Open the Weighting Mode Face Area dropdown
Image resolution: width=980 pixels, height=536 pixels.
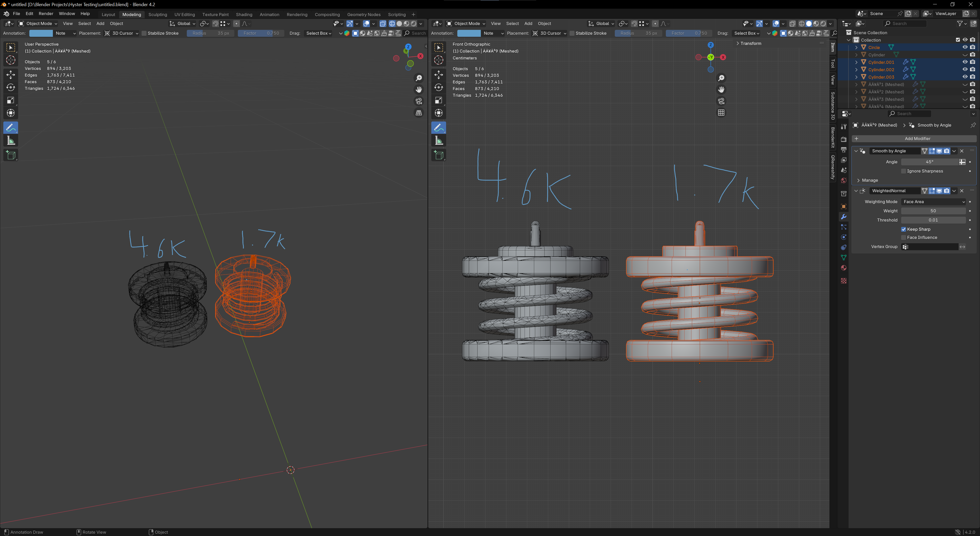(x=933, y=202)
